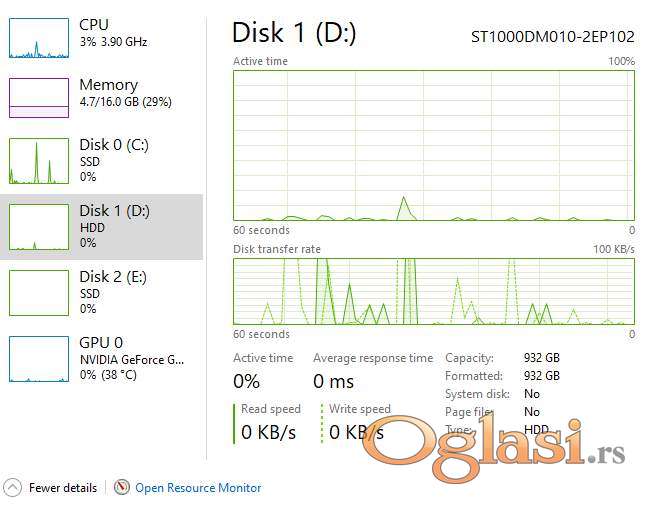Select the CPU 3% 3.90 GHz entry

pos(112,33)
